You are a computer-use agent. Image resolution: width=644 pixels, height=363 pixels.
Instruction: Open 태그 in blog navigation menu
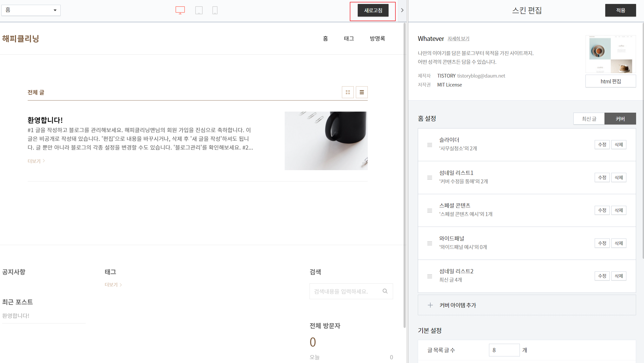(348, 39)
